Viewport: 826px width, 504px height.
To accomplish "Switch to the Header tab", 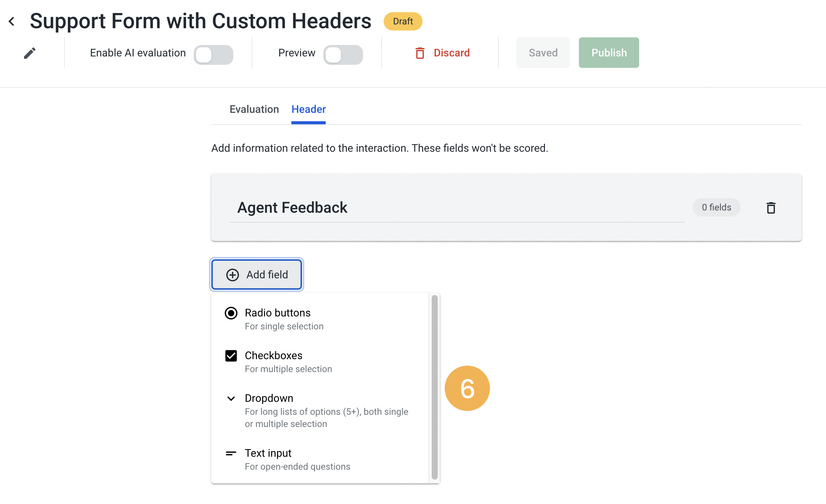I will (309, 109).
